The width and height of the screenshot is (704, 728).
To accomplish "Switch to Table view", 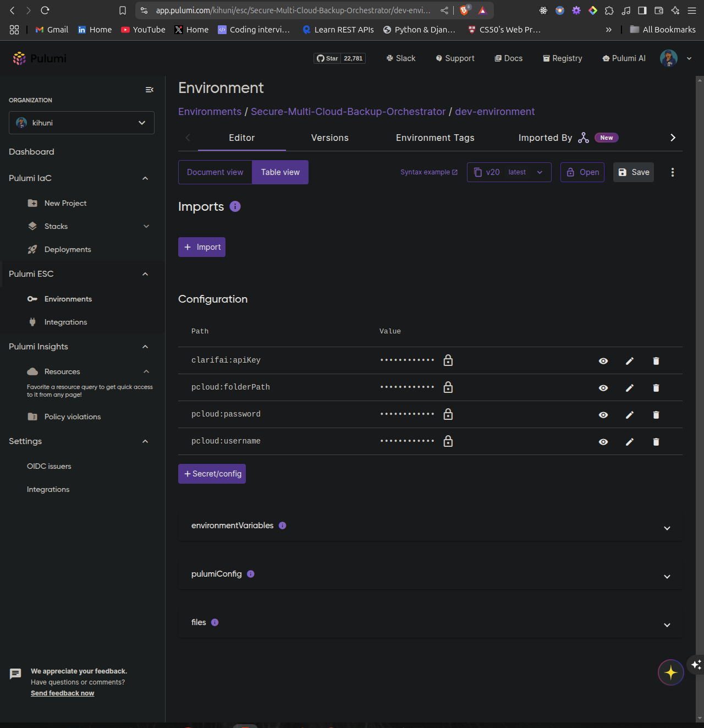I will (280, 172).
